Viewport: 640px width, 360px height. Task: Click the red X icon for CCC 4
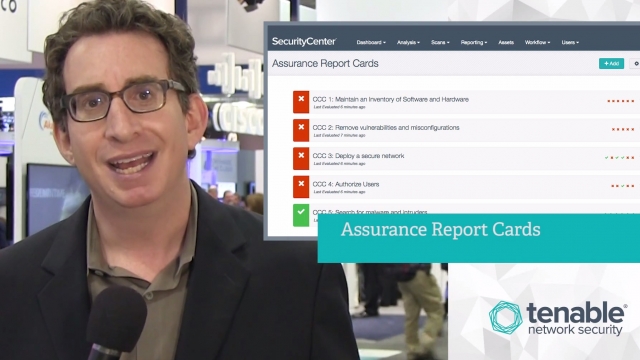point(301,187)
